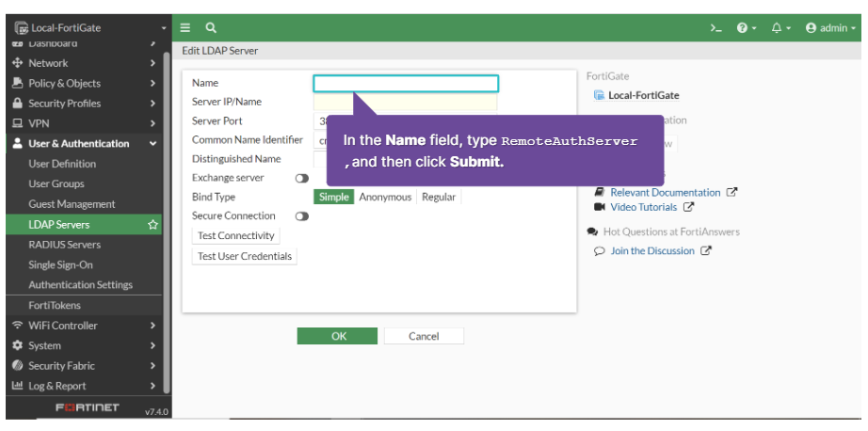
Task: Expand the System menu chevron
Action: (x=153, y=345)
